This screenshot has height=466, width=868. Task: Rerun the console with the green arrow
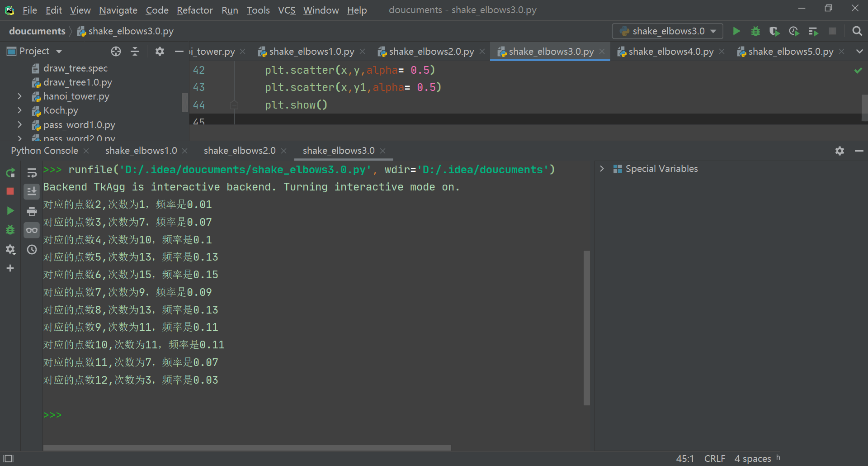click(x=10, y=172)
